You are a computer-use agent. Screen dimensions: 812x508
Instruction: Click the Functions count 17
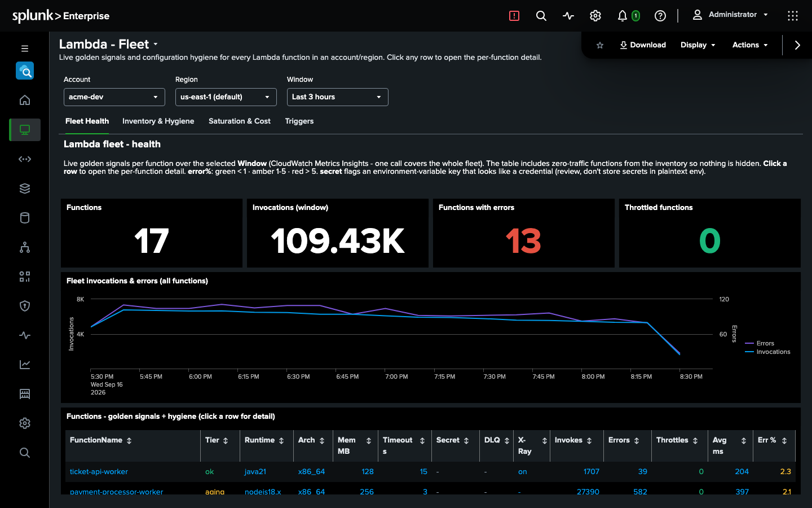[152, 241]
